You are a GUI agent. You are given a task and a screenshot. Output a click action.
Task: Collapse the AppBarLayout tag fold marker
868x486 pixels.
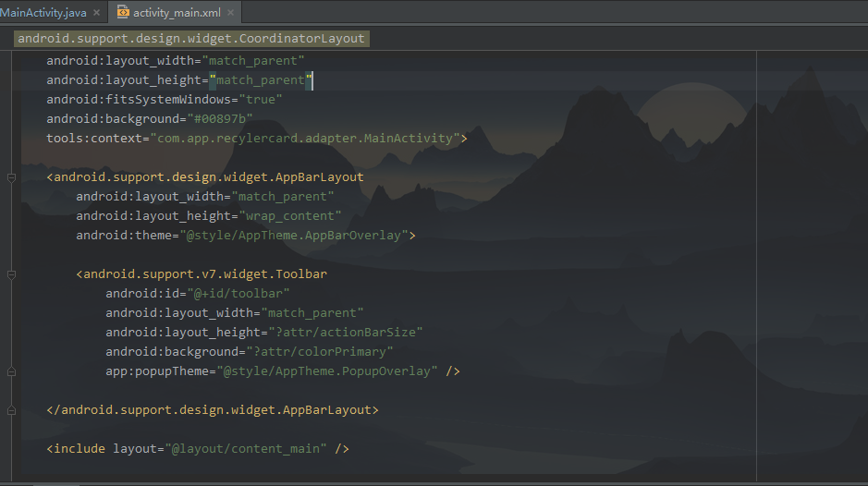tap(11, 177)
